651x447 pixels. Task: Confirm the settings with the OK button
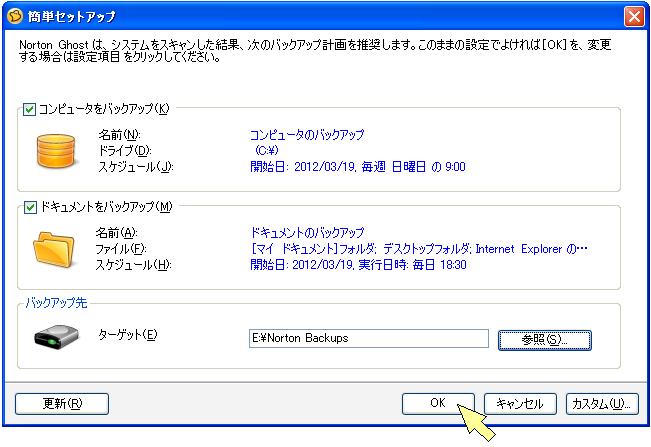coord(438,403)
